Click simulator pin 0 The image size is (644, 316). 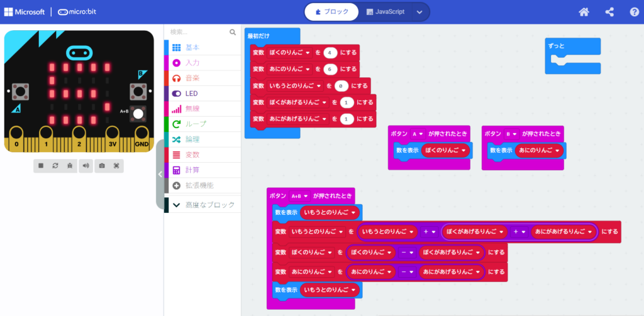tap(16, 139)
